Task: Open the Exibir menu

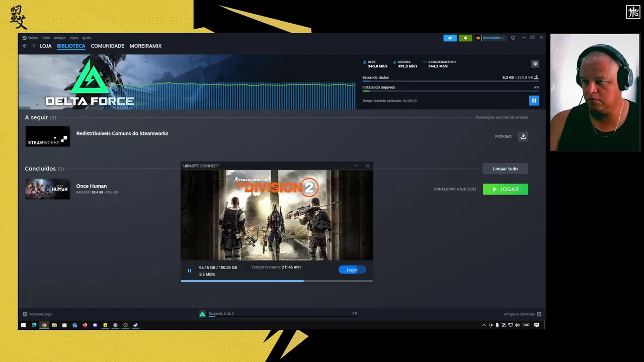Action: coord(46,38)
